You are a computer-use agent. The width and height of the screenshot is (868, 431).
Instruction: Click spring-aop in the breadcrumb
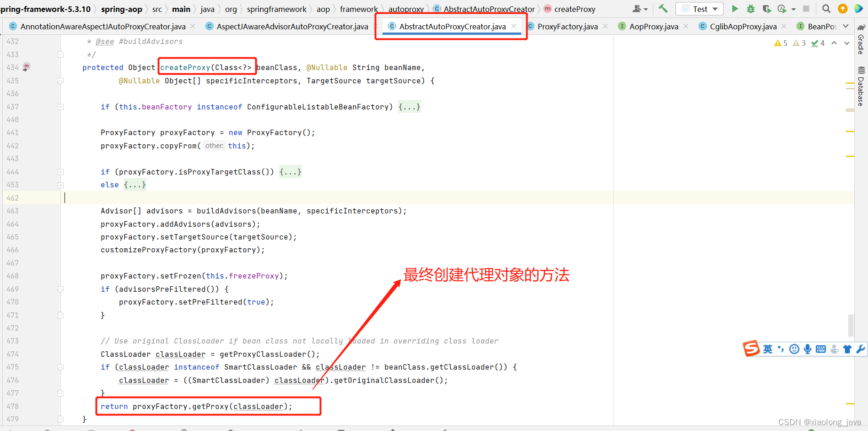(121, 9)
